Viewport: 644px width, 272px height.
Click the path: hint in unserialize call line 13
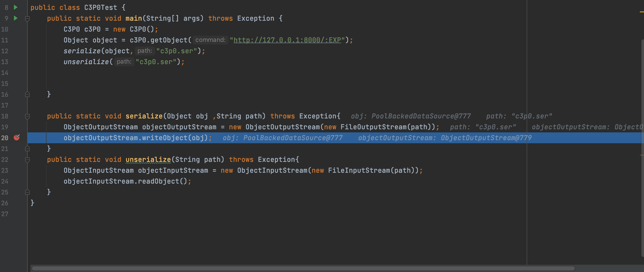point(124,62)
